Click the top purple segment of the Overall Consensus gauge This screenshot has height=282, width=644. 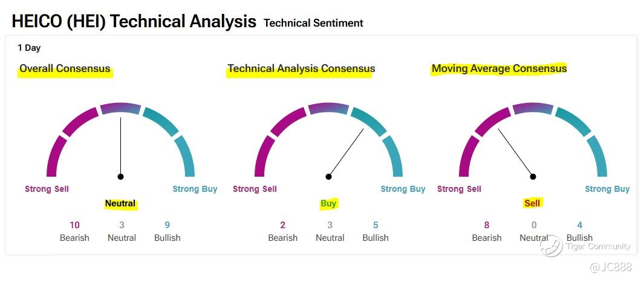[120, 109]
